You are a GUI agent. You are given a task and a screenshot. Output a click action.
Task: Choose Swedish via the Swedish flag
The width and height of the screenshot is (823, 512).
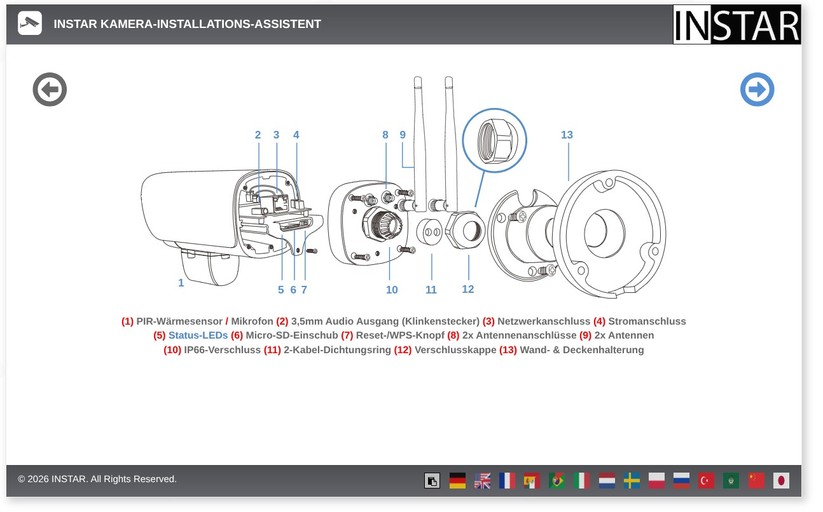(x=631, y=480)
